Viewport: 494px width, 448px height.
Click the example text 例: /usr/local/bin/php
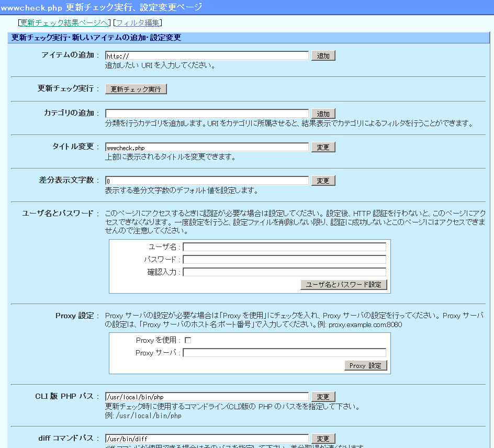pyautogui.click(x=143, y=416)
